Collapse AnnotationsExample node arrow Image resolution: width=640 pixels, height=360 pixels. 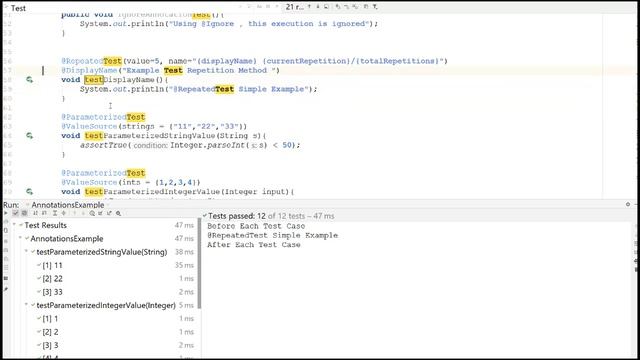[20, 238]
